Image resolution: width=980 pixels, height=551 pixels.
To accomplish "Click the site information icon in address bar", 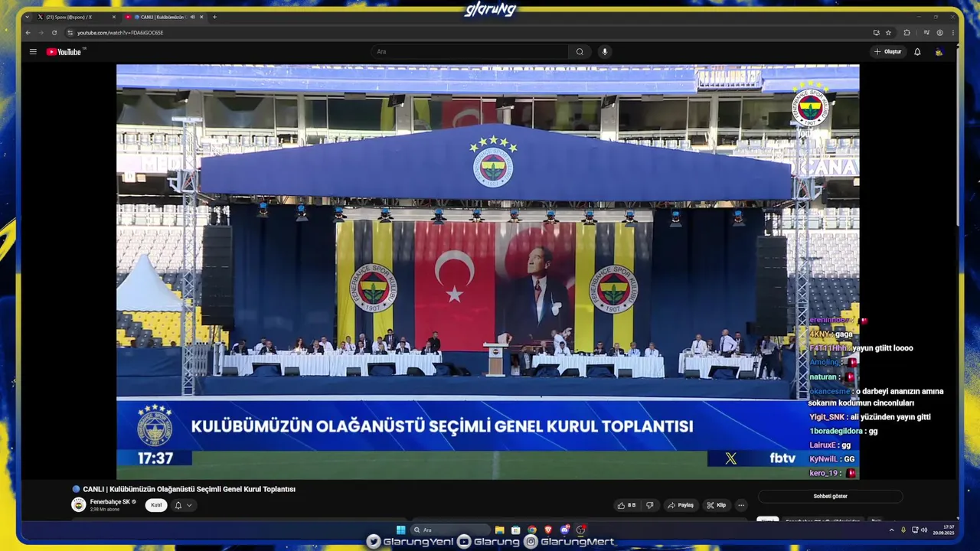I will 70,33.
